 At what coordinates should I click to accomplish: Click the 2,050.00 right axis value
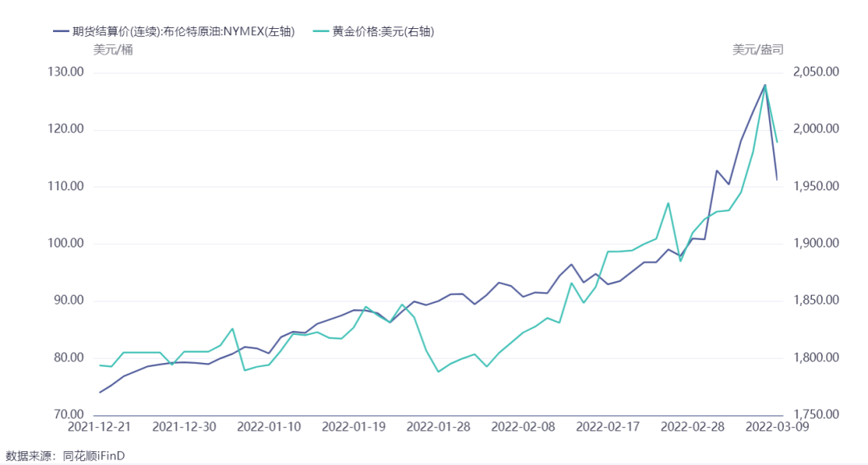click(816, 72)
